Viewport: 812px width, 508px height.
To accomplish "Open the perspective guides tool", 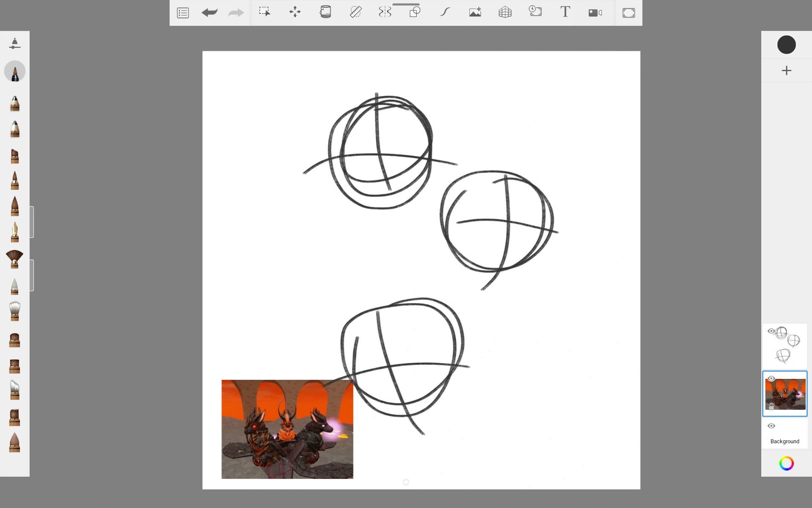I will (x=505, y=12).
